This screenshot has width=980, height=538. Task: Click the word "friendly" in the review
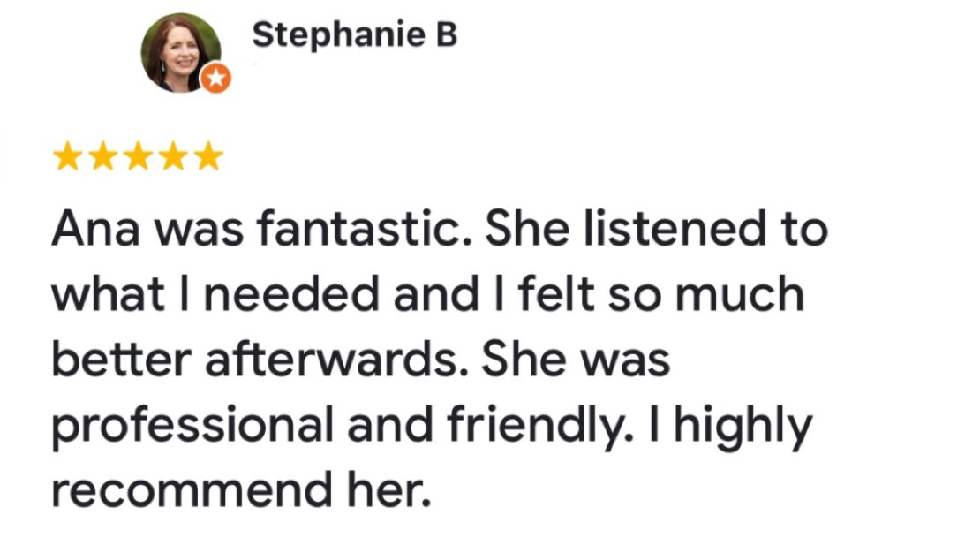(536, 428)
